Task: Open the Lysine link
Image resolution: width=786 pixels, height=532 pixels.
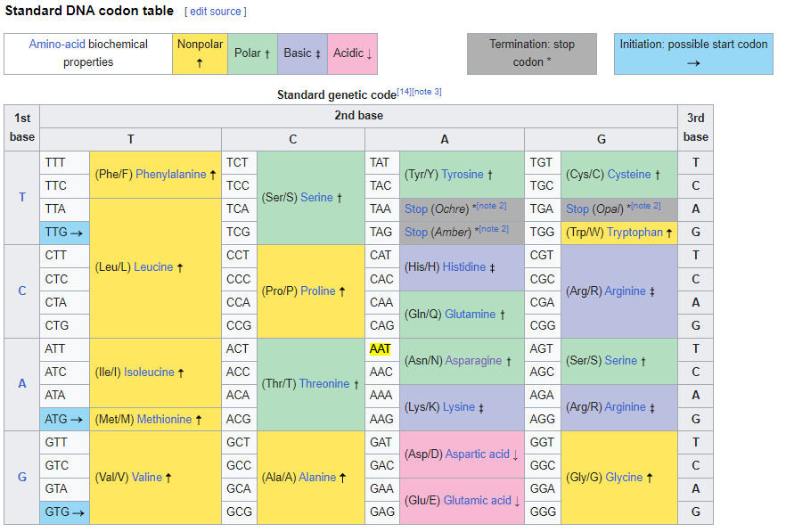Action: coord(459,406)
